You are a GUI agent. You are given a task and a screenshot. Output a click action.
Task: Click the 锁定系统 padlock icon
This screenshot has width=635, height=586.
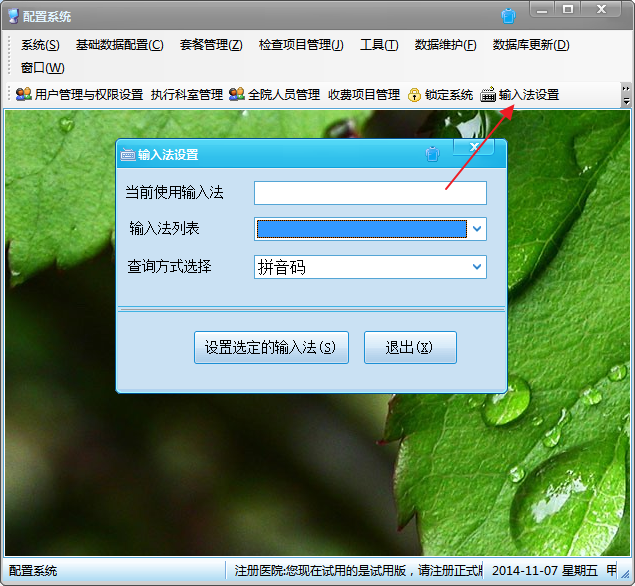click(414, 95)
